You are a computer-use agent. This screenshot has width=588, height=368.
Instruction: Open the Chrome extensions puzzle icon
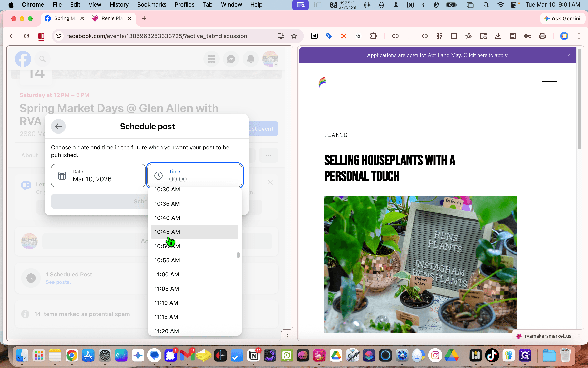point(373,36)
